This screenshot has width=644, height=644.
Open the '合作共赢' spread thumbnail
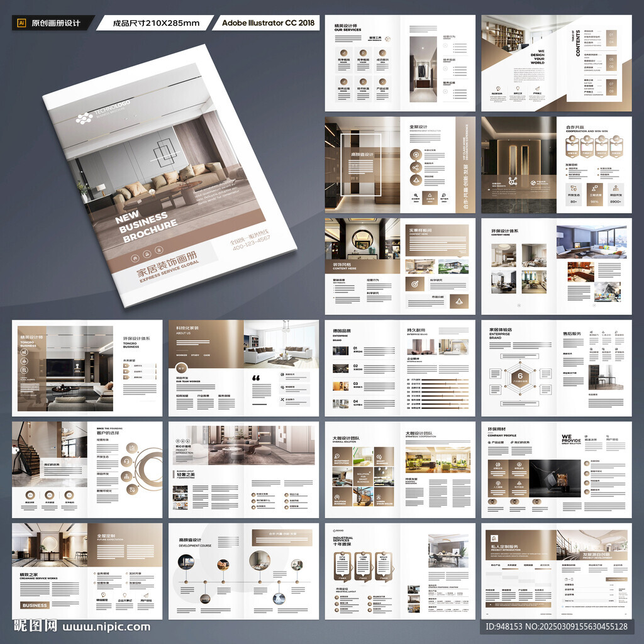(x=557, y=165)
